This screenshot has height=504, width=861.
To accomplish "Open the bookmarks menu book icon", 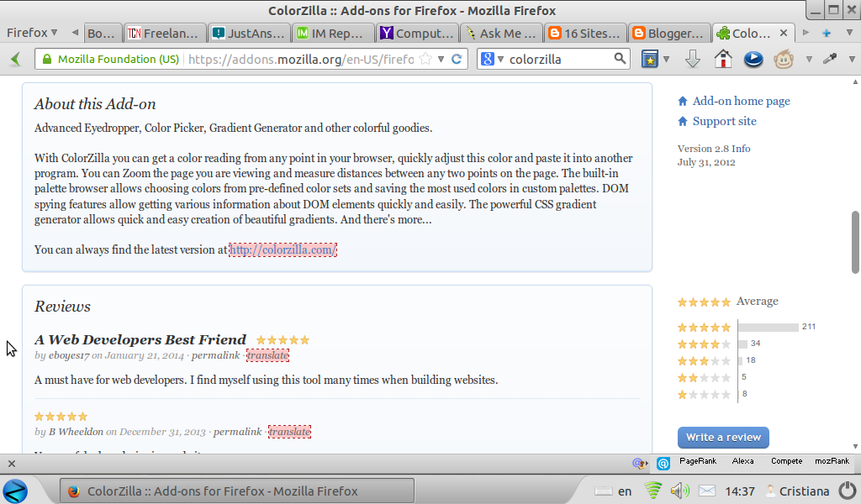I will click(650, 60).
